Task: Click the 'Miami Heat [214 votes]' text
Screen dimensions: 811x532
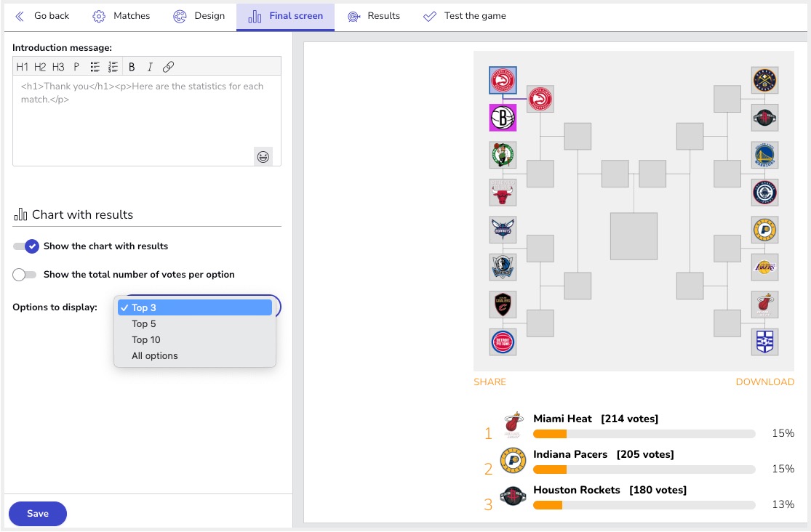Action: click(x=596, y=419)
